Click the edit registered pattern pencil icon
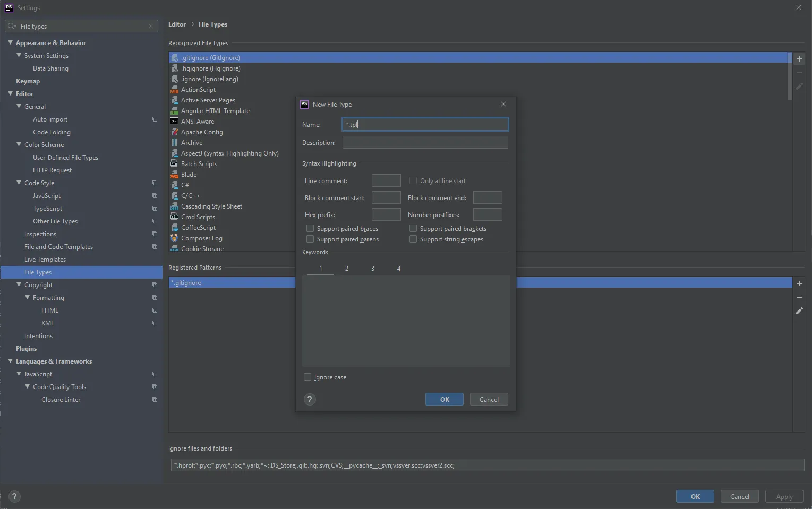812x509 pixels. tap(799, 311)
